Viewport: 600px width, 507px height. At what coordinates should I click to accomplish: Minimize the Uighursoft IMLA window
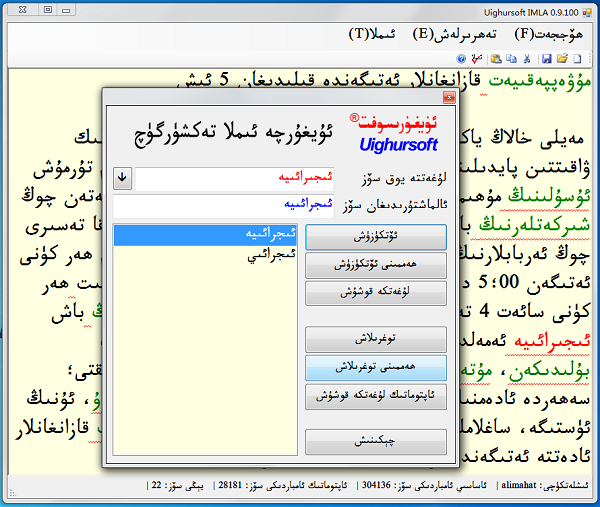click(x=66, y=10)
